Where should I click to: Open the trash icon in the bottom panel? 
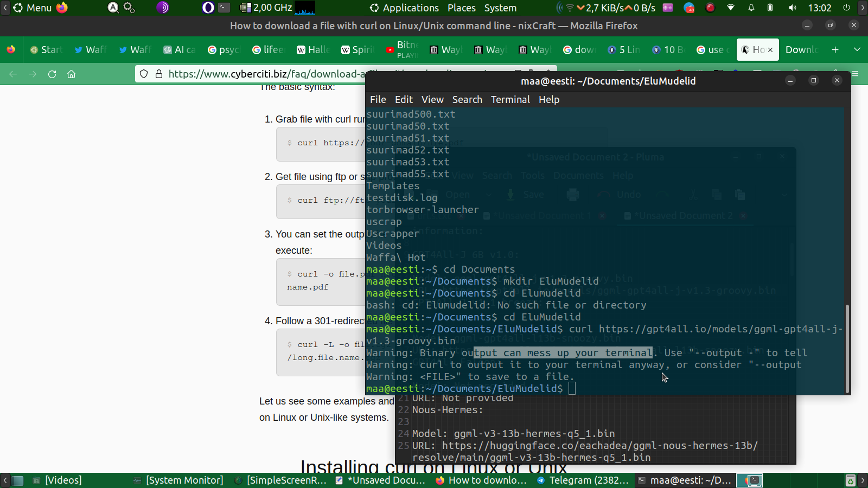tap(850, 480)
